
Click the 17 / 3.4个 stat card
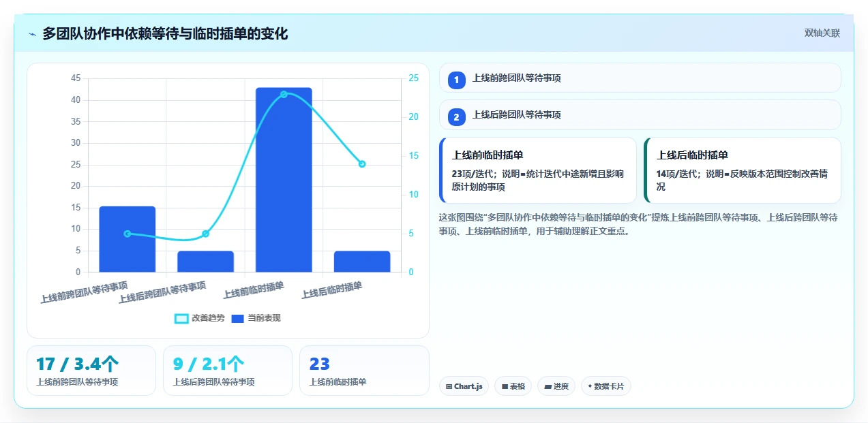(x=91, y=371)
